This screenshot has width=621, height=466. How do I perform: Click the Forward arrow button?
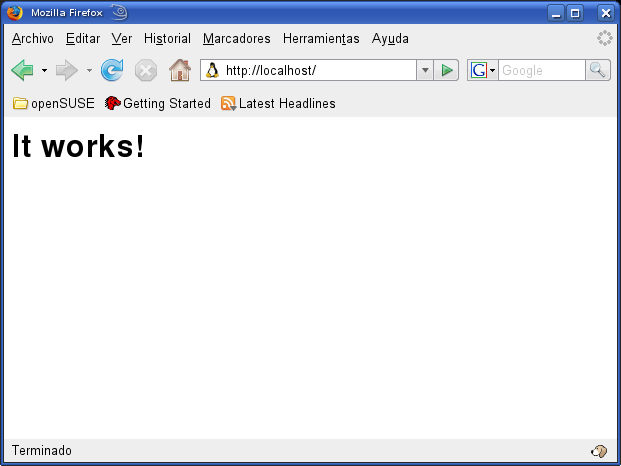pyautogui.click(x=66, y=70)
